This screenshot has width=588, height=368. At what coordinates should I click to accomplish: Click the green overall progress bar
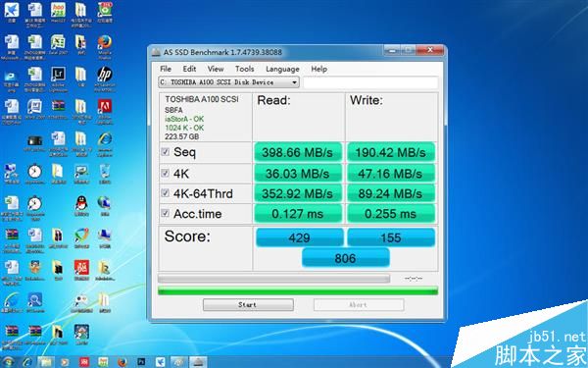pos(298,290)
